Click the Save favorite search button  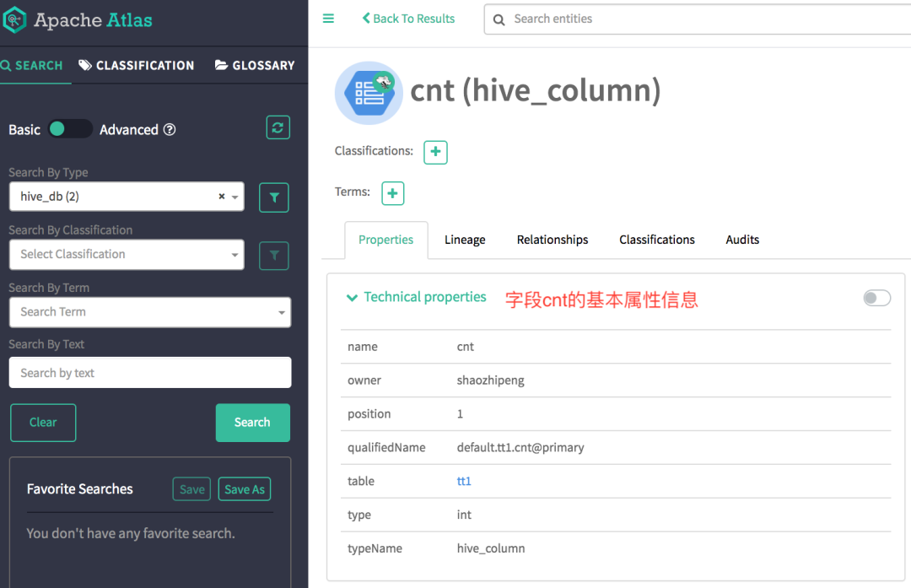click(x=191, y=489)
